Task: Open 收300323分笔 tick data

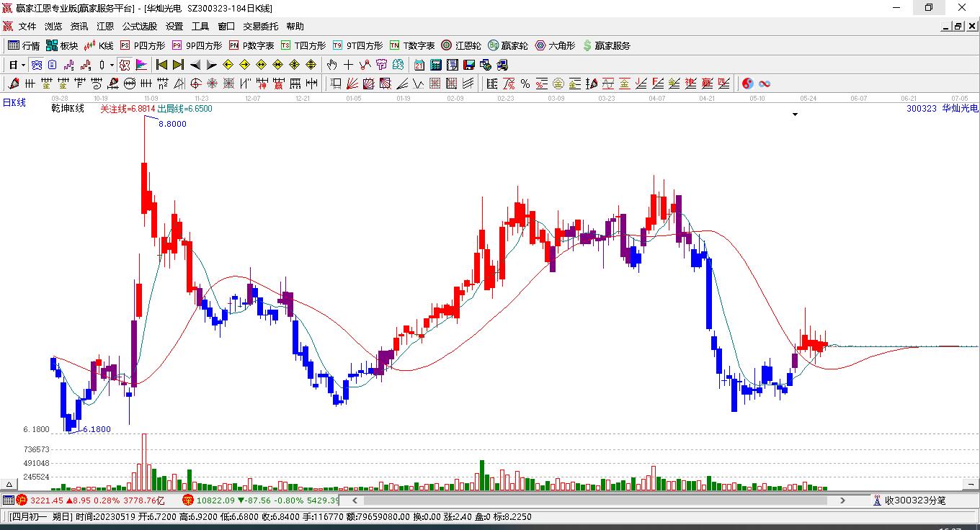Action: [909, 500]
